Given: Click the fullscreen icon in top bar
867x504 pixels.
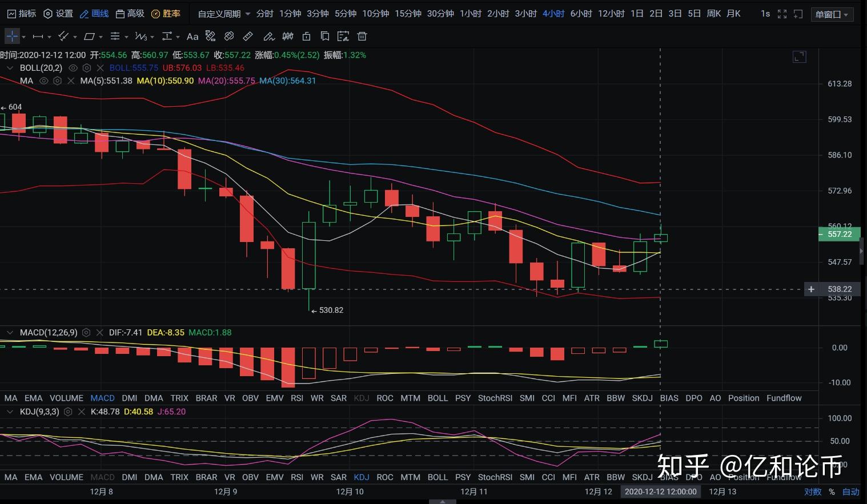Looking at the screenshot, I should point(782,14).
